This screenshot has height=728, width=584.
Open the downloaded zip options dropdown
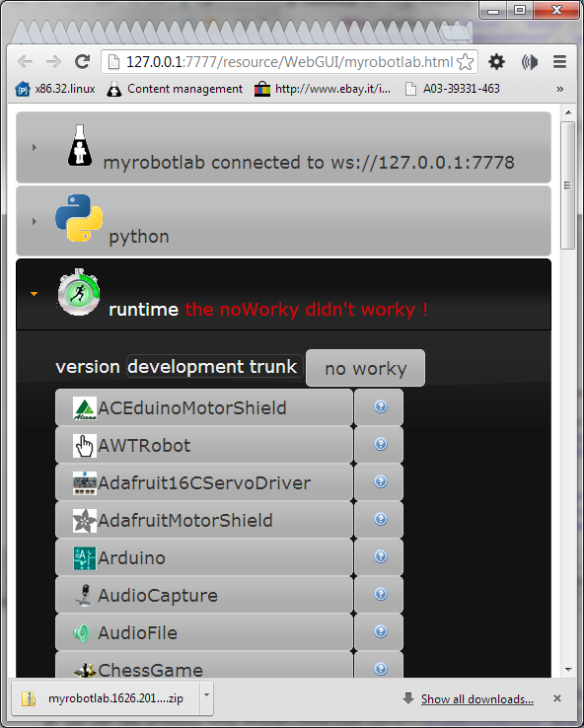[x=206, y=696]
